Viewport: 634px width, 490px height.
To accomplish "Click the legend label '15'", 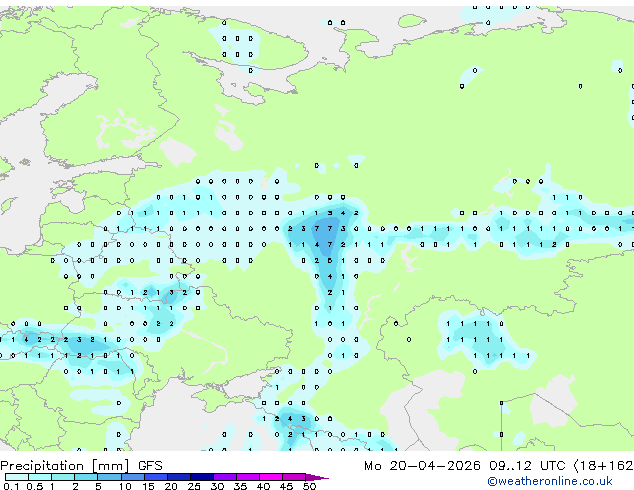I will pos(148,486).
